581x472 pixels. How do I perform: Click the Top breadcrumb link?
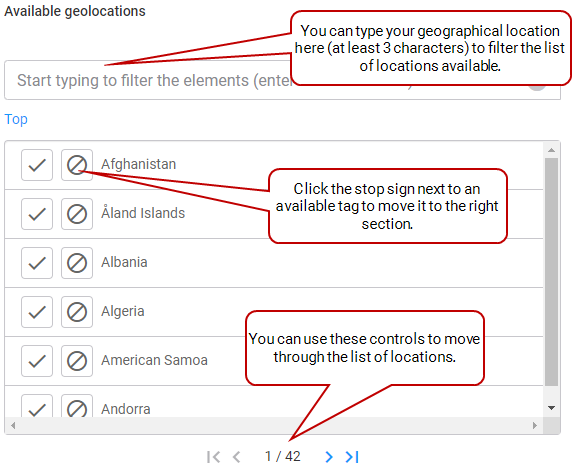point(16,119)
